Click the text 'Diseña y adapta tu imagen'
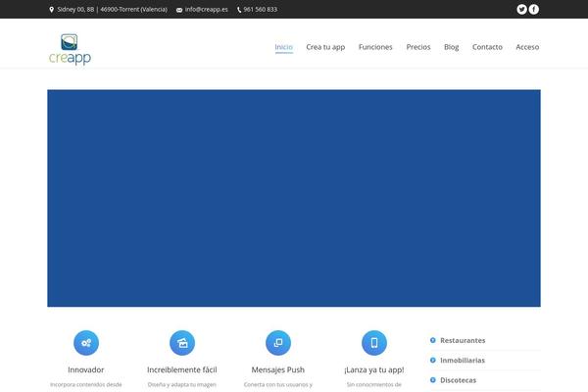 182,384
